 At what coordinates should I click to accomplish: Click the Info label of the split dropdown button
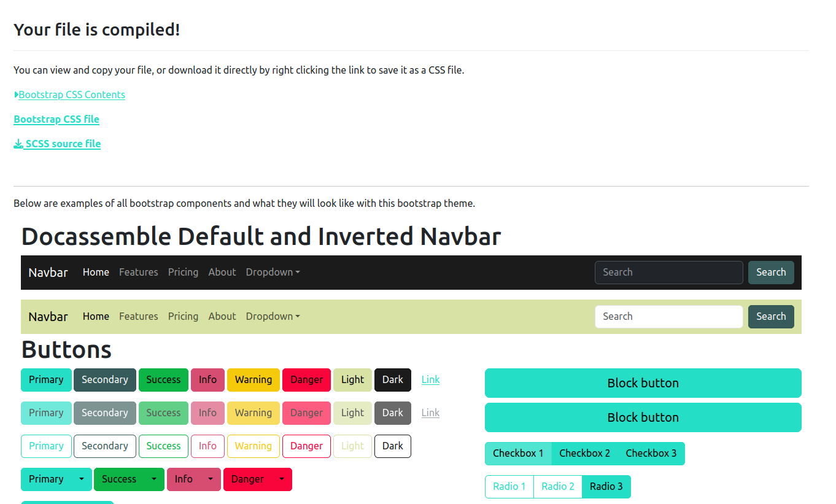pos(184,479)
